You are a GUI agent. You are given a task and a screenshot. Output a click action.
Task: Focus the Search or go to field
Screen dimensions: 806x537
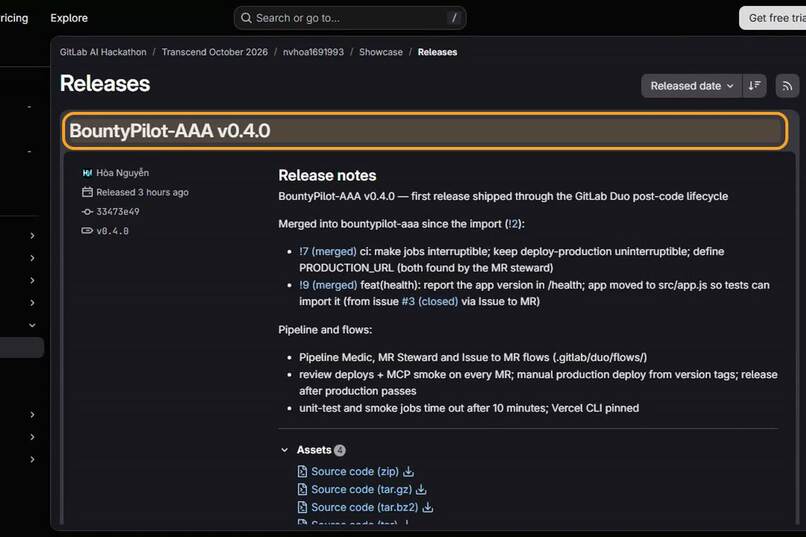pos(350,18)
